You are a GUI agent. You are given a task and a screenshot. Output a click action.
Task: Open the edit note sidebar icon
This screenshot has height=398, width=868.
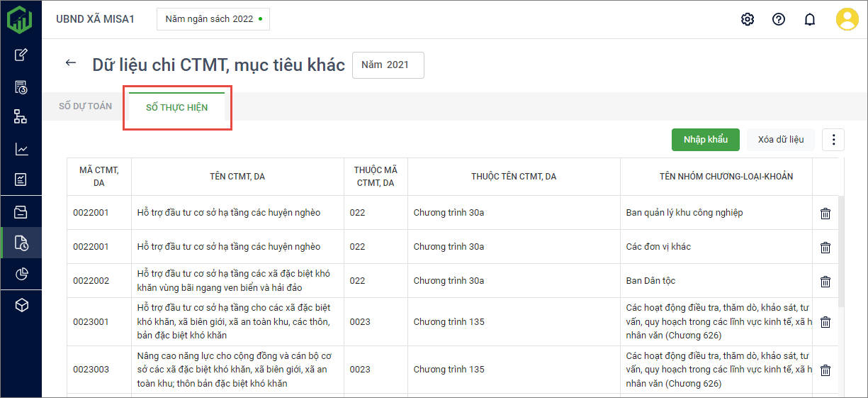tap(21, 55)
